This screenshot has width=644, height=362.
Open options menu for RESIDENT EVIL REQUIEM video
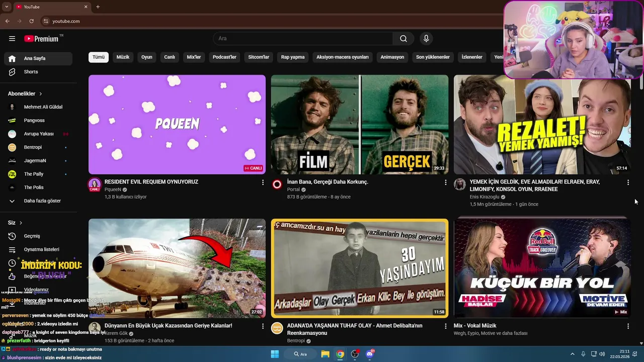click(263, 183)
